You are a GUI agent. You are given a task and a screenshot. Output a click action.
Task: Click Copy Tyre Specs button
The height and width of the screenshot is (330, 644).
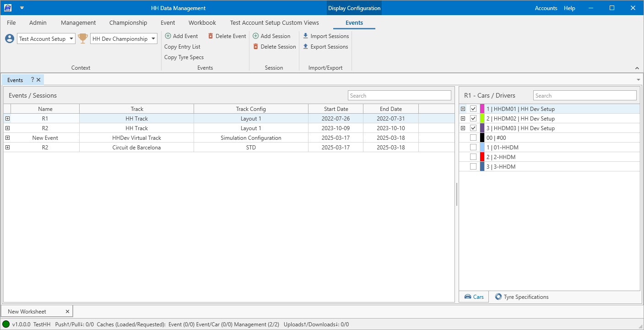click(184, 57)
